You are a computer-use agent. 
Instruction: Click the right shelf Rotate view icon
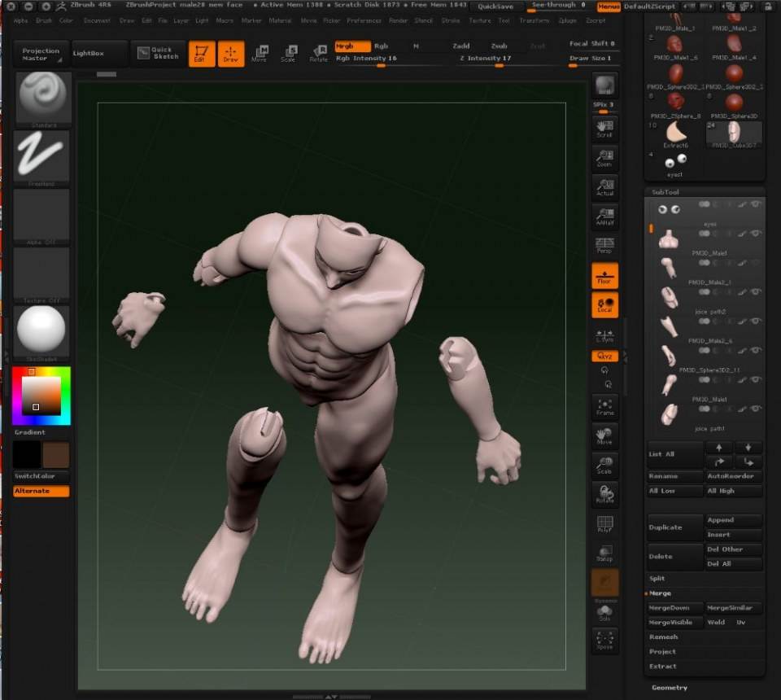pyautogui.click(x=604, y=495)
